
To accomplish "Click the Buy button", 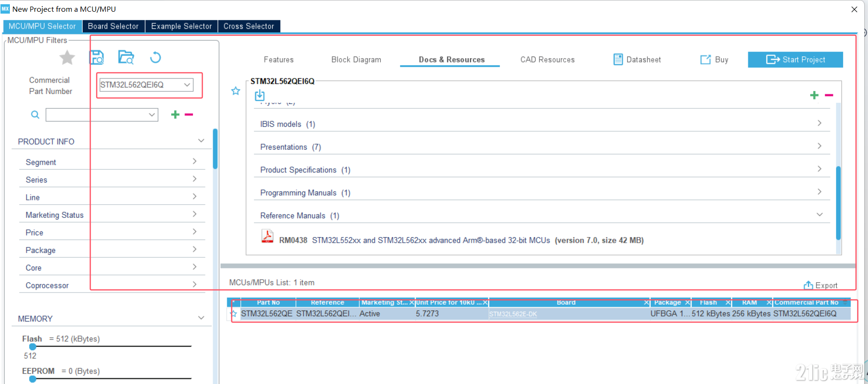I will pyautogui.click(x=714, y=60).
